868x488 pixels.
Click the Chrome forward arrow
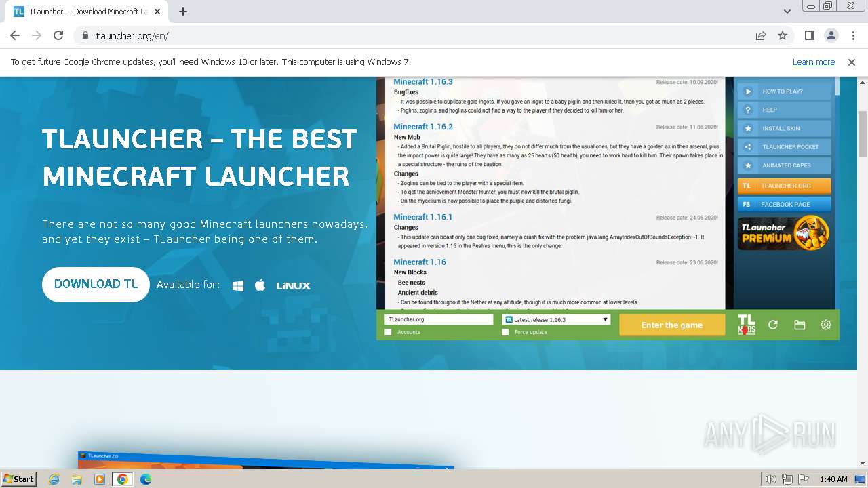[37, 35]
